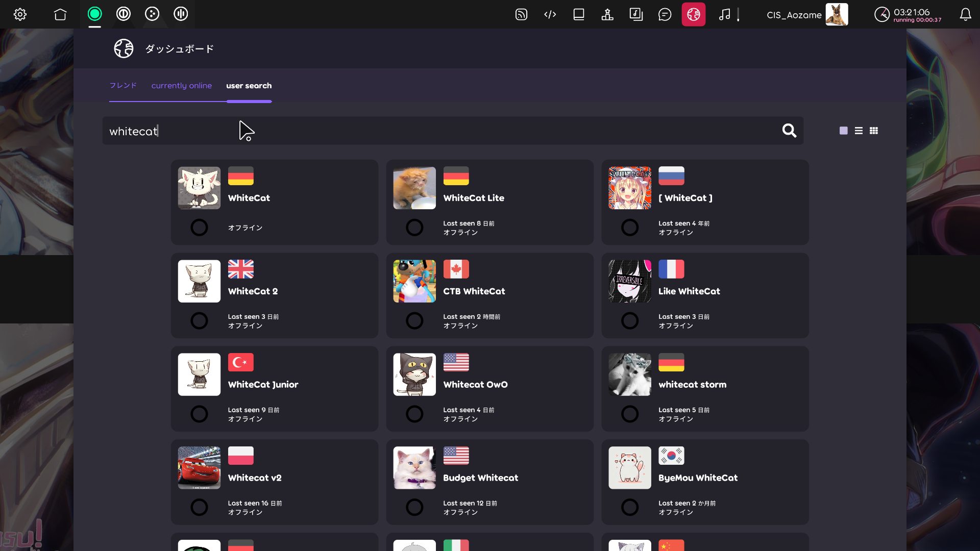Viewport: 980px width, 551px height.
Task: Switch to list display style
Action: [859, 131]
